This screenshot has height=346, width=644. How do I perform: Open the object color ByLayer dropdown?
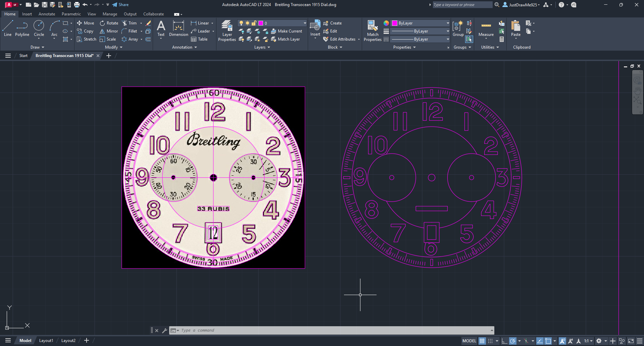tap(420, 23)
